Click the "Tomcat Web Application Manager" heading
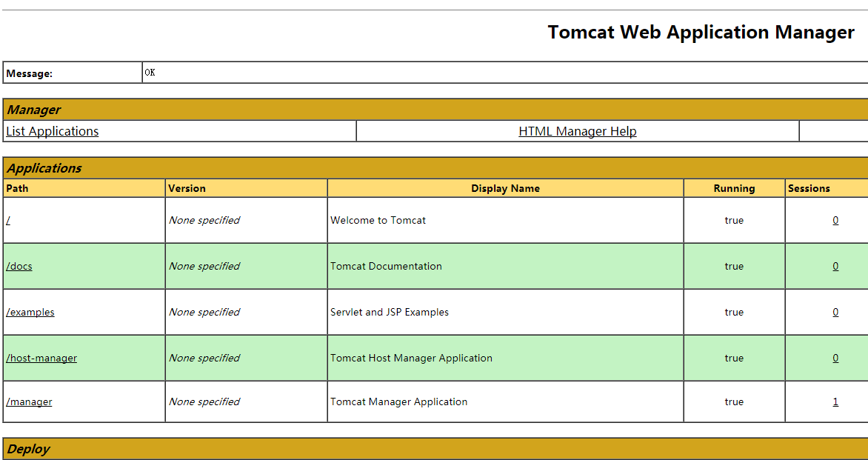868x460 pixels. pyautogui.click(x=701, y=32)
